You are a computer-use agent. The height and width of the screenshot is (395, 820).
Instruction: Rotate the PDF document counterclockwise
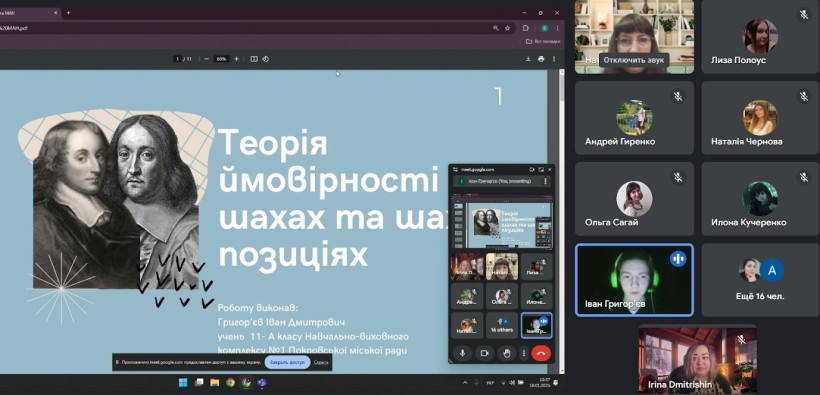(266, 59)
